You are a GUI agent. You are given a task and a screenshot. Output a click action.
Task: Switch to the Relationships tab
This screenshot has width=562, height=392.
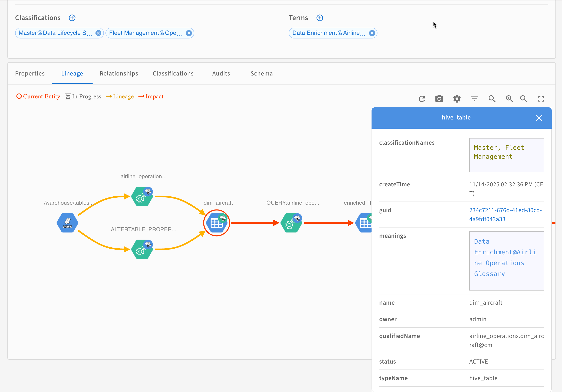coord(119,74)
